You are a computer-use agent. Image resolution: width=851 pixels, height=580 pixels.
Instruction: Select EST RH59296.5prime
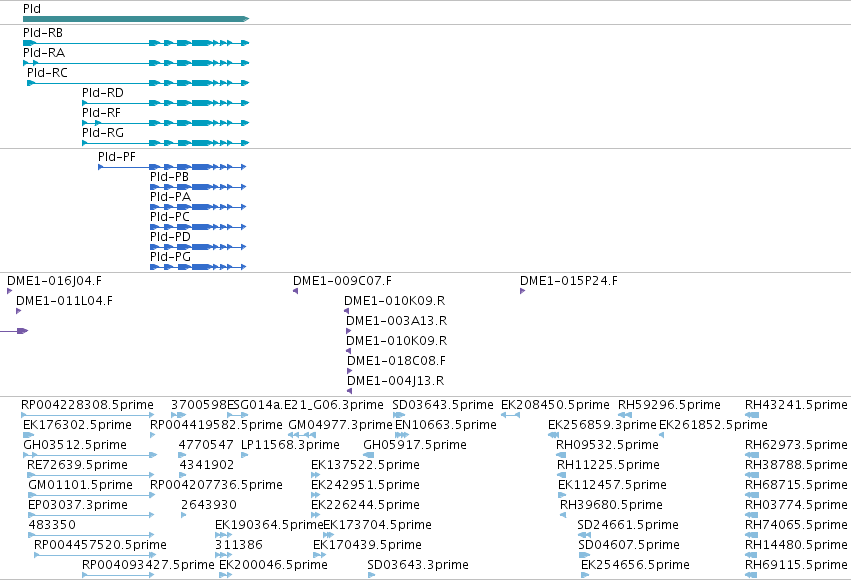click(x=625, y=415)
